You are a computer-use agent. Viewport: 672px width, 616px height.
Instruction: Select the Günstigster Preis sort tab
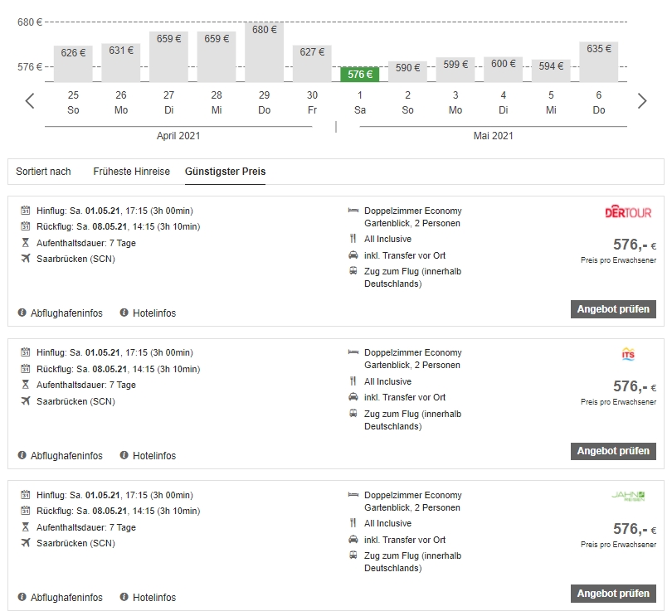click(225, 172)
